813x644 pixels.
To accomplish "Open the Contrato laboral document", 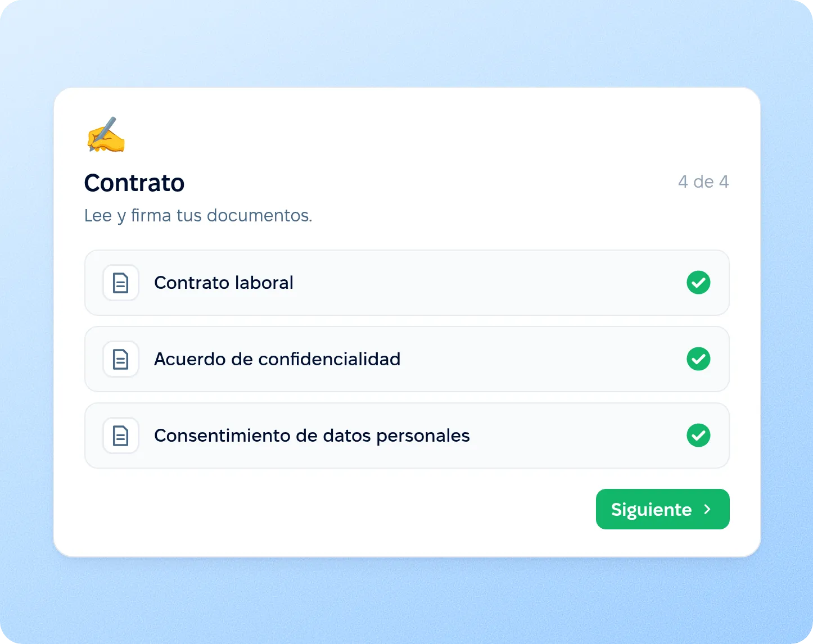I will (407, 283).
